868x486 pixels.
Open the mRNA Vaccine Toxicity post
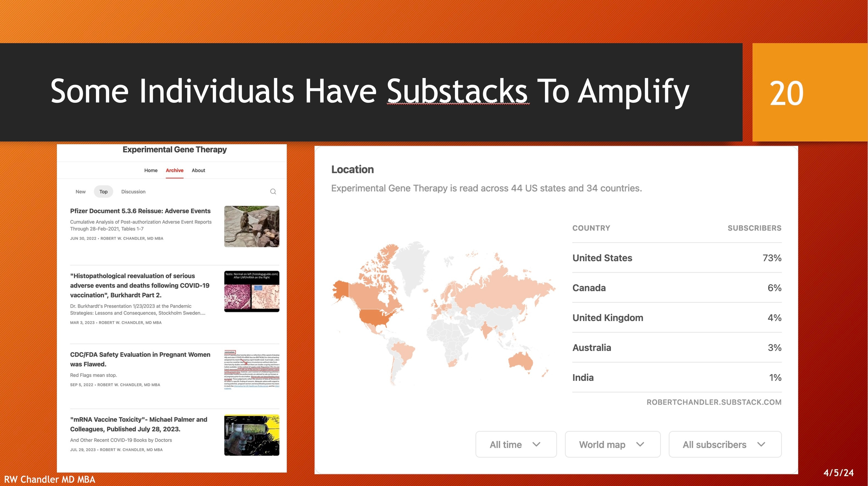tap(139, 424)
